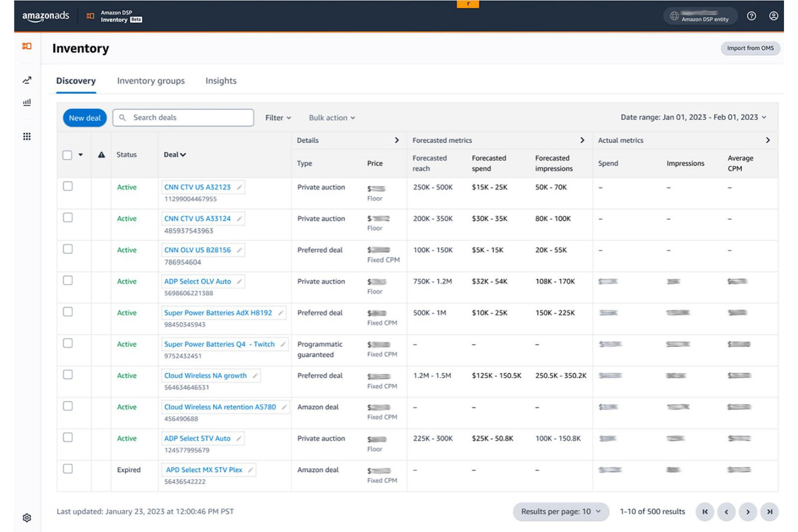Click the help question mark icon
The width and height of the screenshot is (798, 532).
click(752, 16)
